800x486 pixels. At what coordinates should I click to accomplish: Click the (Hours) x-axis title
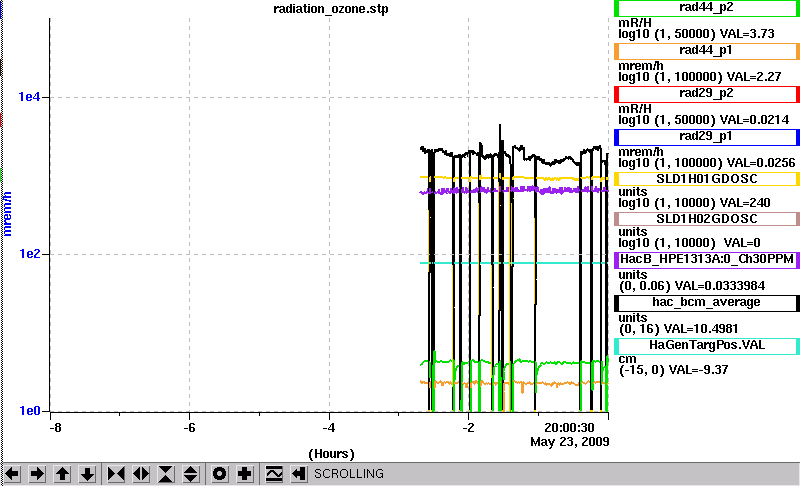click(331, 454)
